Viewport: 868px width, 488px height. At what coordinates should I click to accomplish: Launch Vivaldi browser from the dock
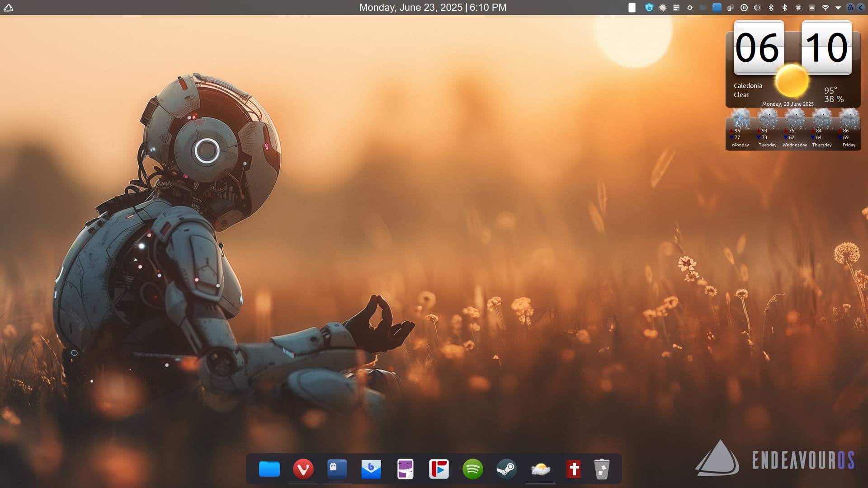coord(303,469)
